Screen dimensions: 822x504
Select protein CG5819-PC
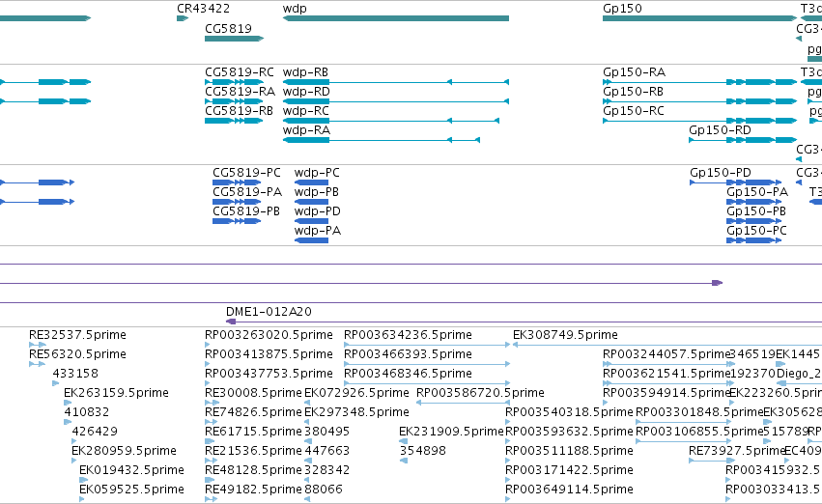[246, 173]
